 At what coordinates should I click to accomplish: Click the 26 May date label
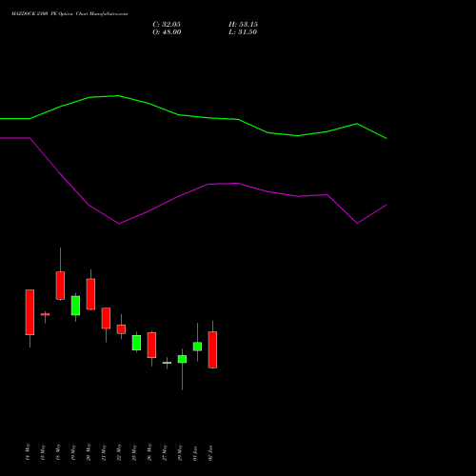[x=149, y=452]
